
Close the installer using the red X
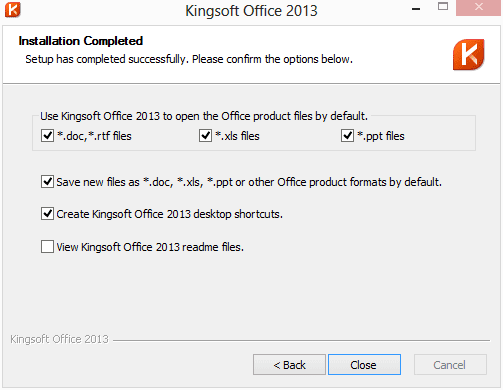coord(478,7)
